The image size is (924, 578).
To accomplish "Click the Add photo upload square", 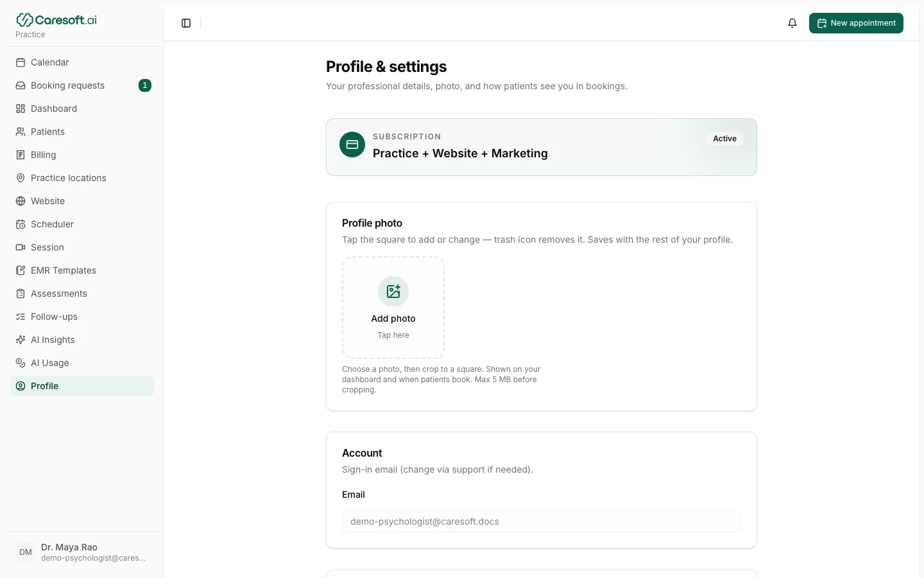I will click(393, 308).
